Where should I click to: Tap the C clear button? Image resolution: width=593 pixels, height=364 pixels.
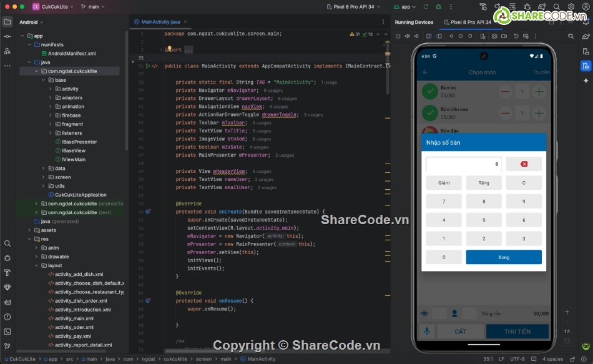pos(524,183)
